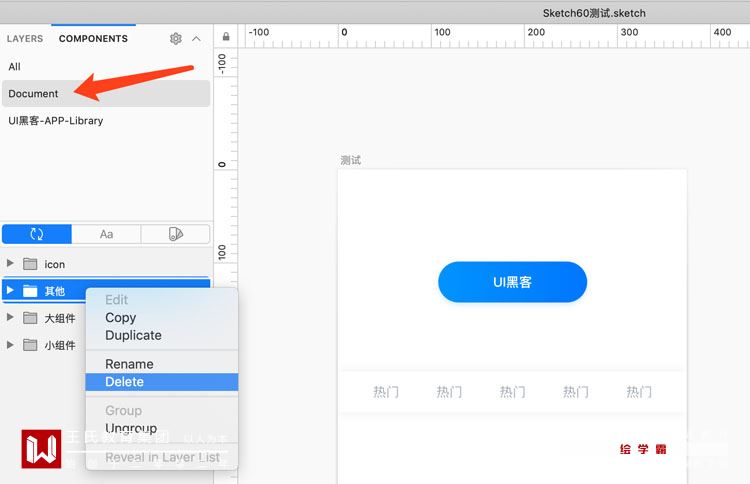Show text styles with Aa segment
Screen dimensions: 750x484
106,234
